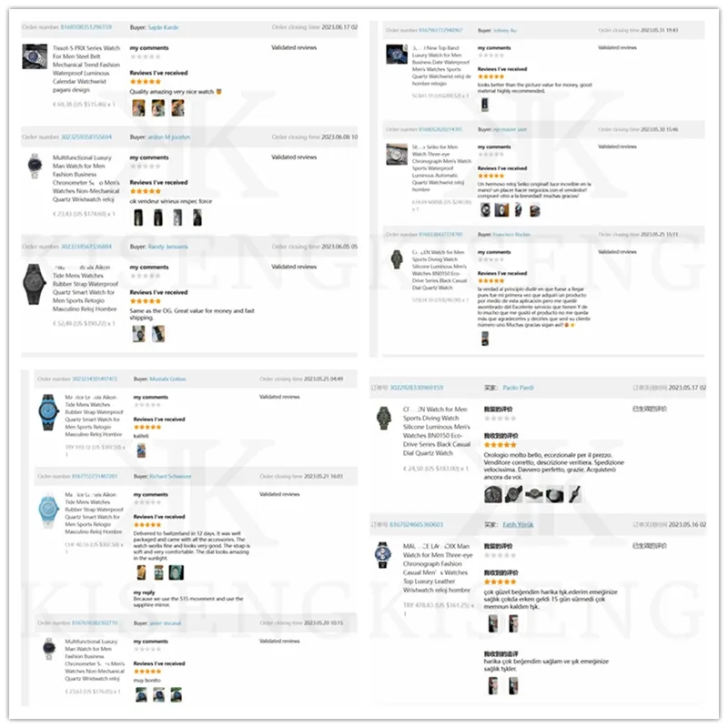Image resolution: width=728 pixels, height=728 pixels.
Task: Open first photo under the 'muy bonito' review
Action: 141,694
